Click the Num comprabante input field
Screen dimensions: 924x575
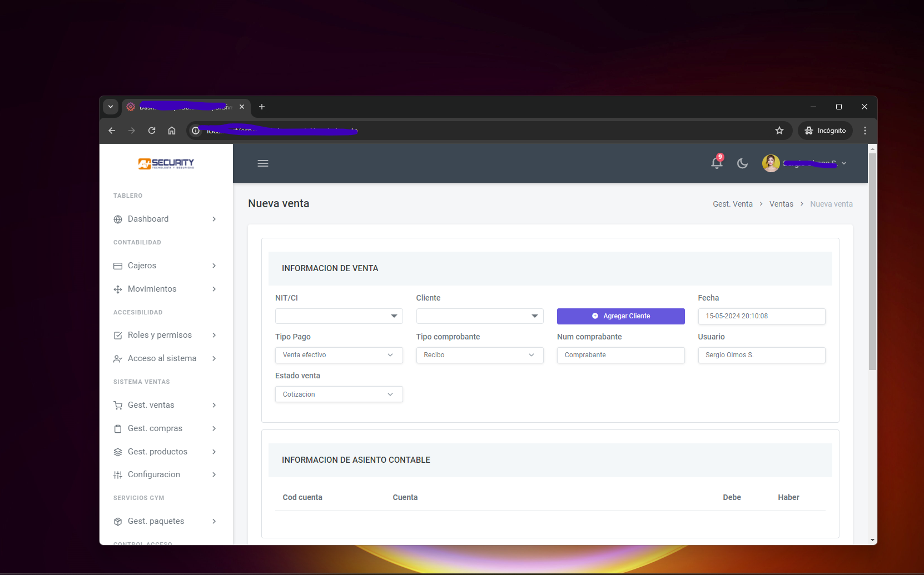[620, 355]
